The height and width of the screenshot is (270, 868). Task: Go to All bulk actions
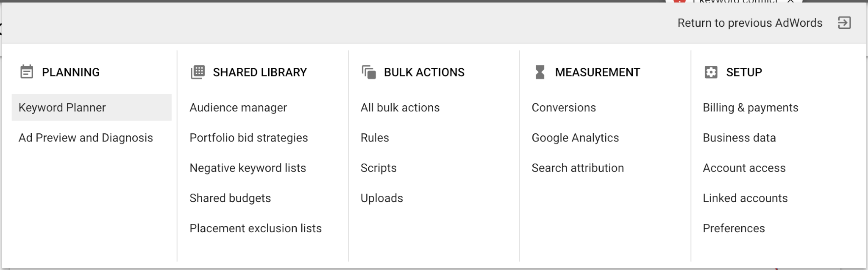click(x=399, y=107)
